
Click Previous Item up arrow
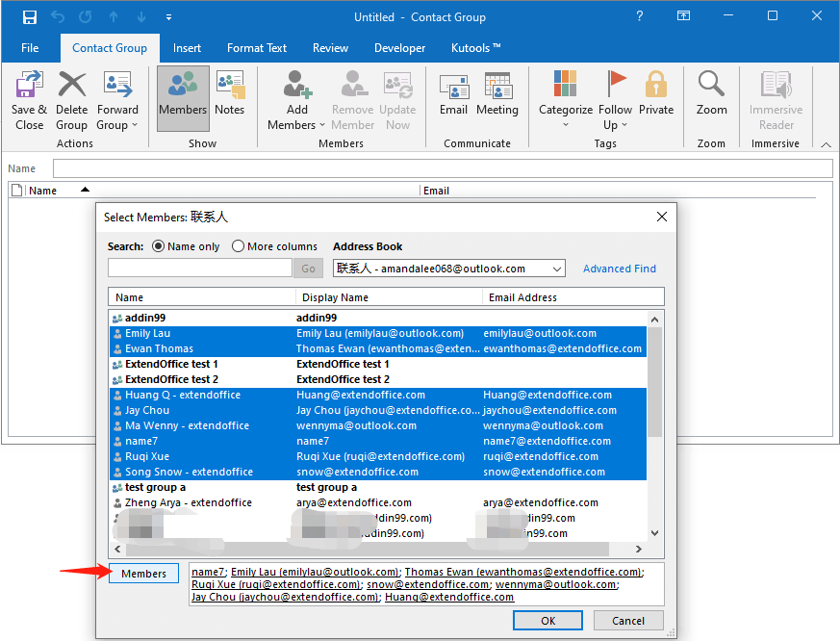[x=114, y=17]
